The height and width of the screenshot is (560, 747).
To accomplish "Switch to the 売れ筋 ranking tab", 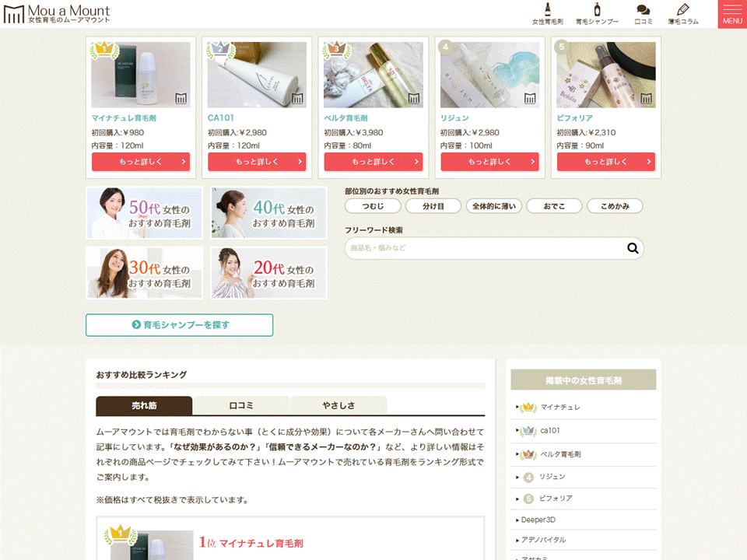I will 144,406.
